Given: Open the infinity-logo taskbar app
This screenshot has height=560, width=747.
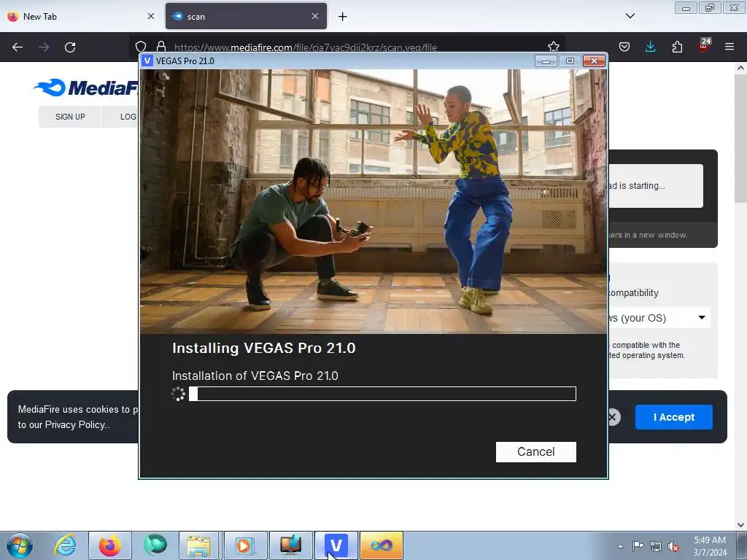Looking at the screenshot, I should tap(381, 545).
